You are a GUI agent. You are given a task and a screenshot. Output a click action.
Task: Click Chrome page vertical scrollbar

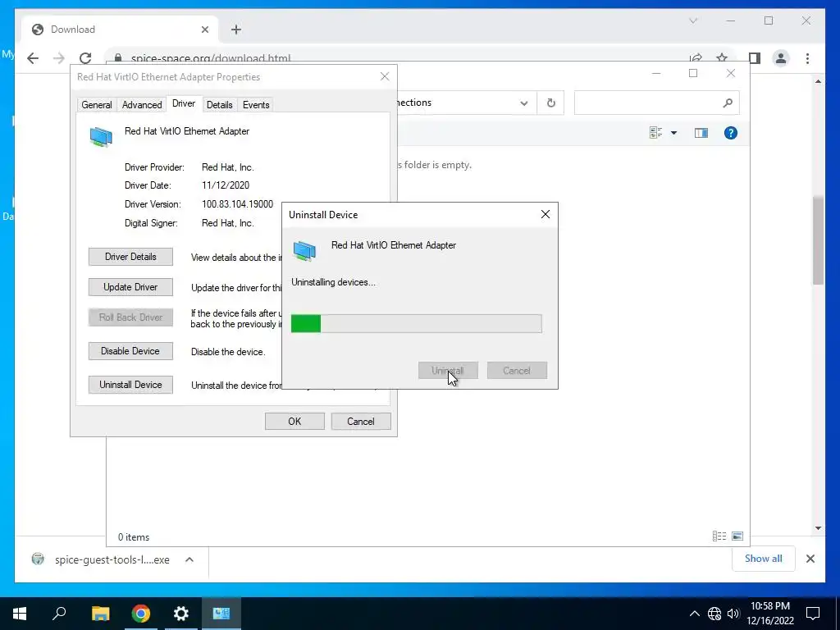[x=818, y=240]
